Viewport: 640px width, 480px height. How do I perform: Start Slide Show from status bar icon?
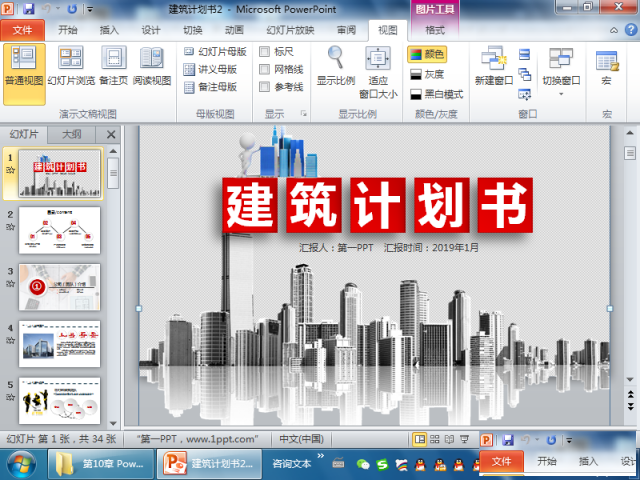pyautogui.click(x=464, y=439)
